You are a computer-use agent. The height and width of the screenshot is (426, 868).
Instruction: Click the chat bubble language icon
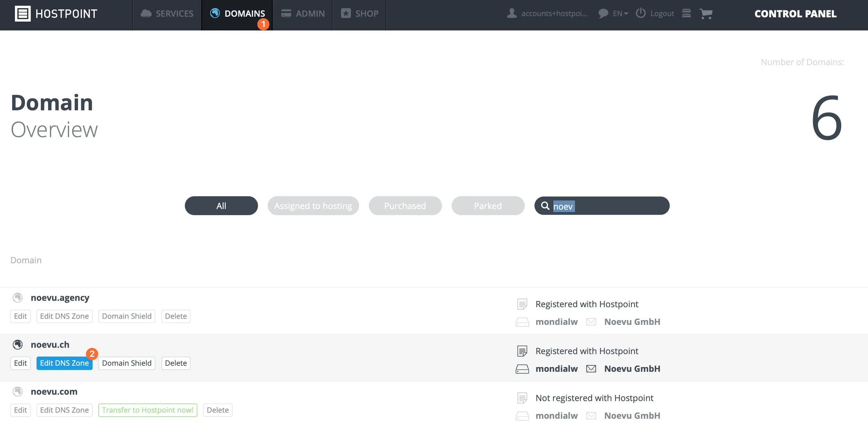tap(603, 13)
